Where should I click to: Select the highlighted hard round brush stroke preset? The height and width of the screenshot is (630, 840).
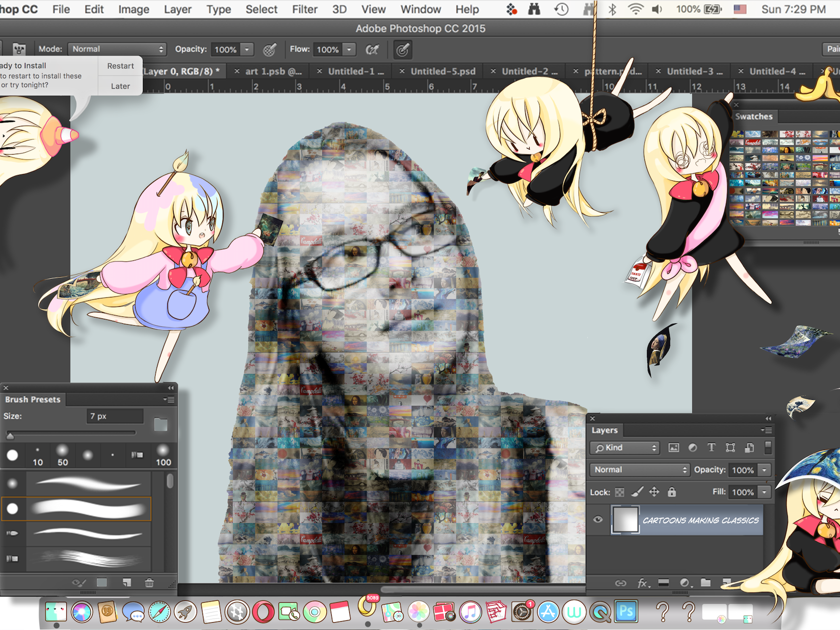[77, 509]
